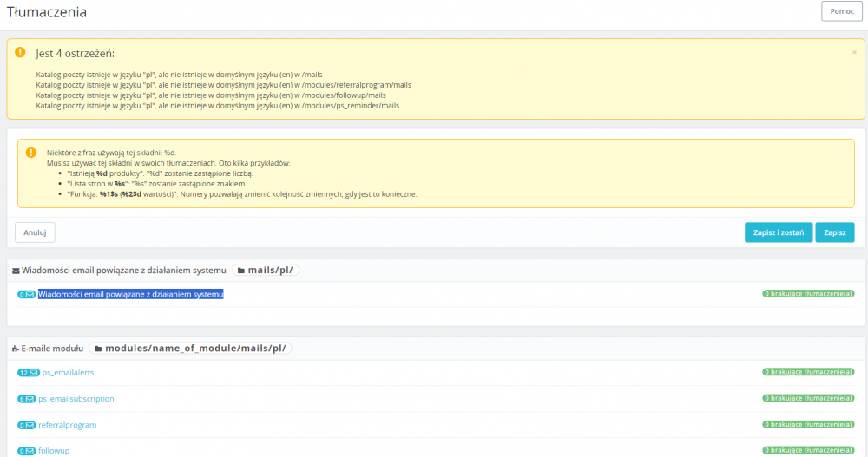Screen dimensions: 868x457
Task: Click the folder icon next to mails/pl/
Action: [x=241, y=271]
